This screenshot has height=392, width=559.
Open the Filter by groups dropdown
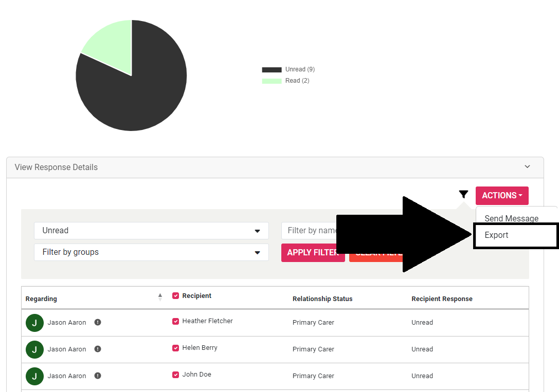[x=151, y=252]
